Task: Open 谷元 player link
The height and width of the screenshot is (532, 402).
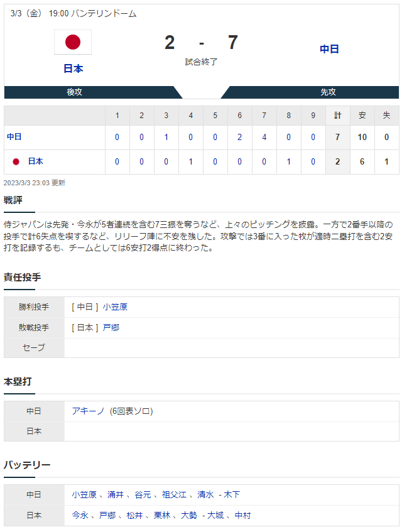Action: point(143,495)
